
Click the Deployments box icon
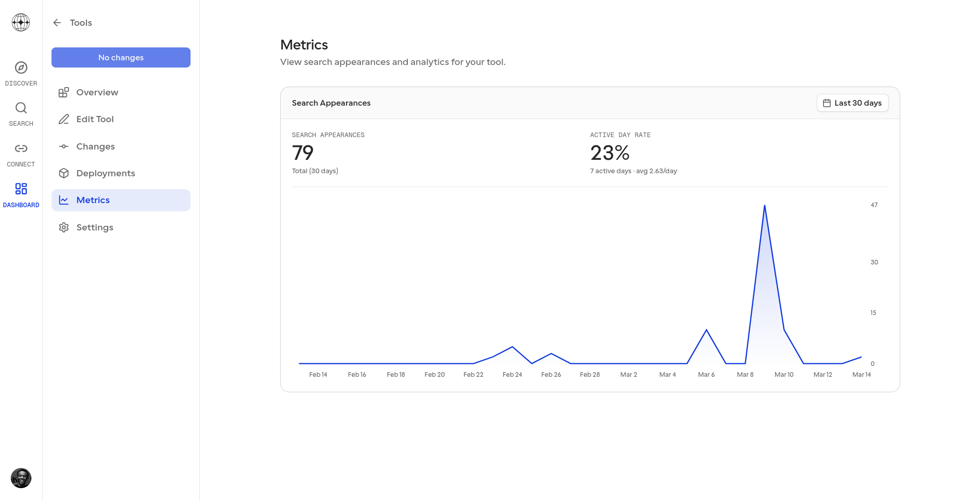point(64,173)
